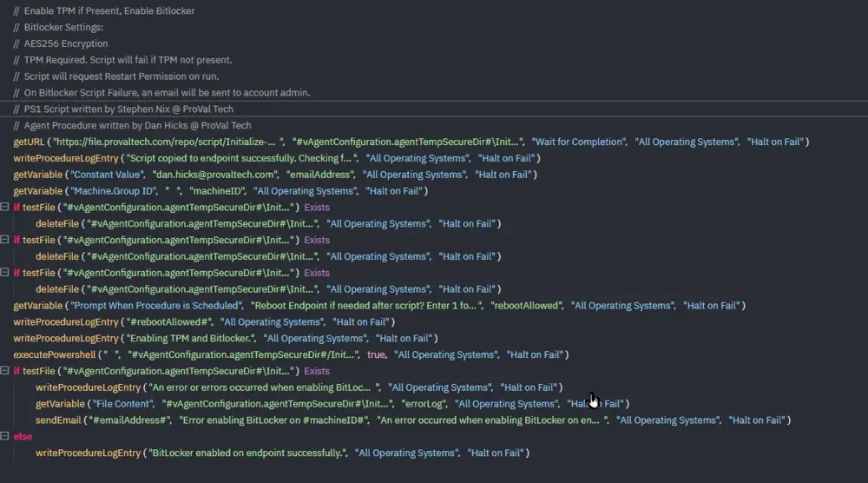Click the 'rebootAllowed' variable name
Image resolution: width=868 pixels, height=483 pixels.
tap(527, 305)
